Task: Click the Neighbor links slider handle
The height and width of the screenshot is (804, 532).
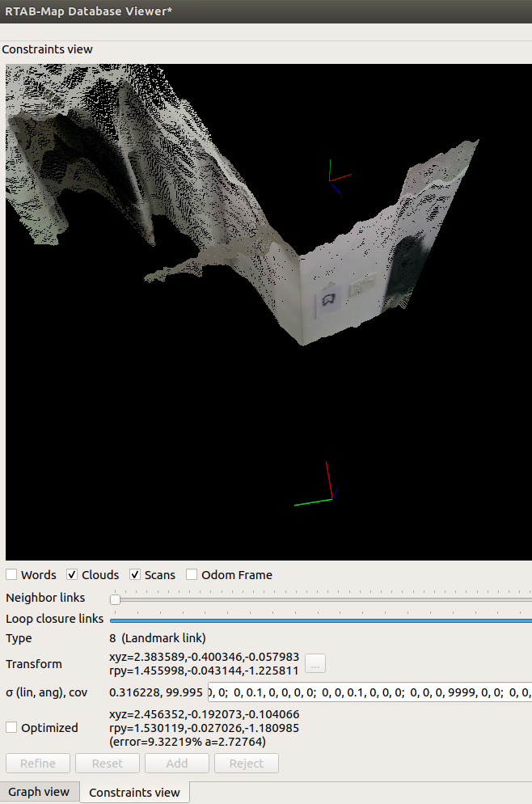Action: pos(115,599)
